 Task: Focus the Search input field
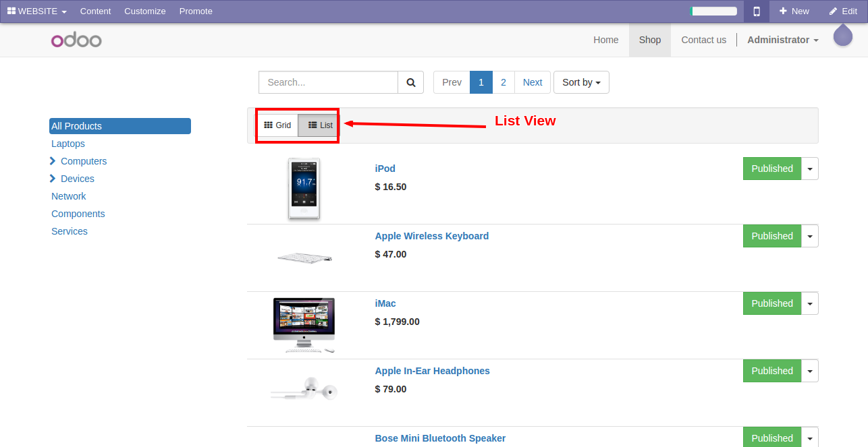tap(328, 82)
